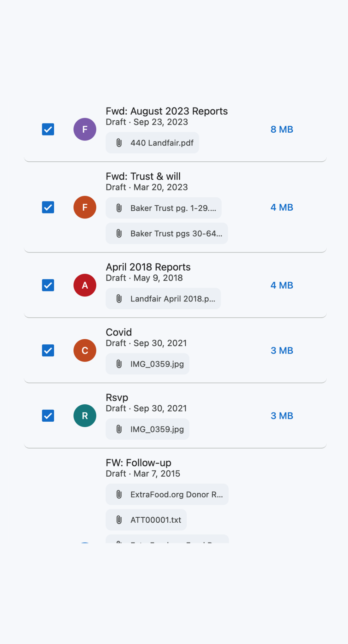The width and height of the screenshot is (348, 644).
Task: Deselect the Covid draft checkbox
Action: click(48, 351)
